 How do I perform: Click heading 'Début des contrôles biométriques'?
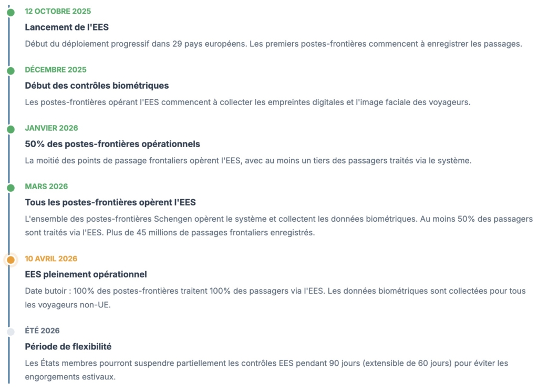[97, 86]
